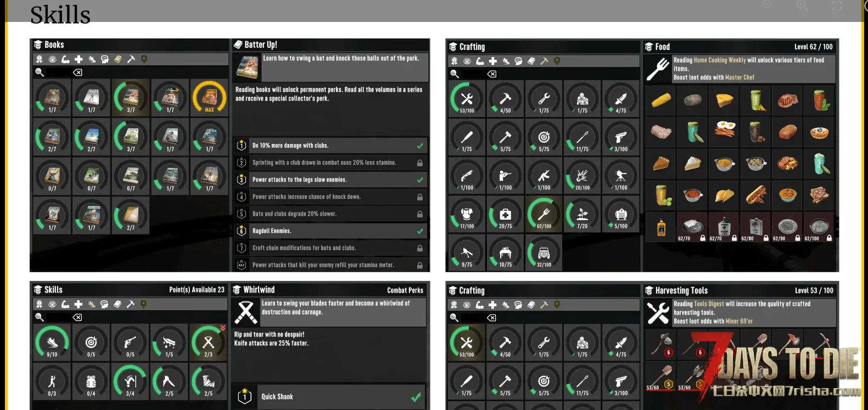Select the Whirlwind perk icon showing 2/3
The width and height of the screenshot is (868, 410).
208,342
